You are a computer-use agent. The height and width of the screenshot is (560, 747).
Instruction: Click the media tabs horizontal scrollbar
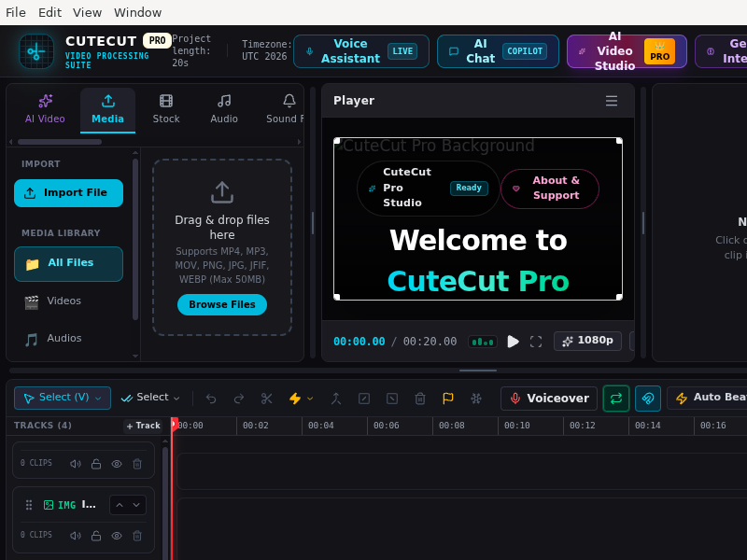60,142
